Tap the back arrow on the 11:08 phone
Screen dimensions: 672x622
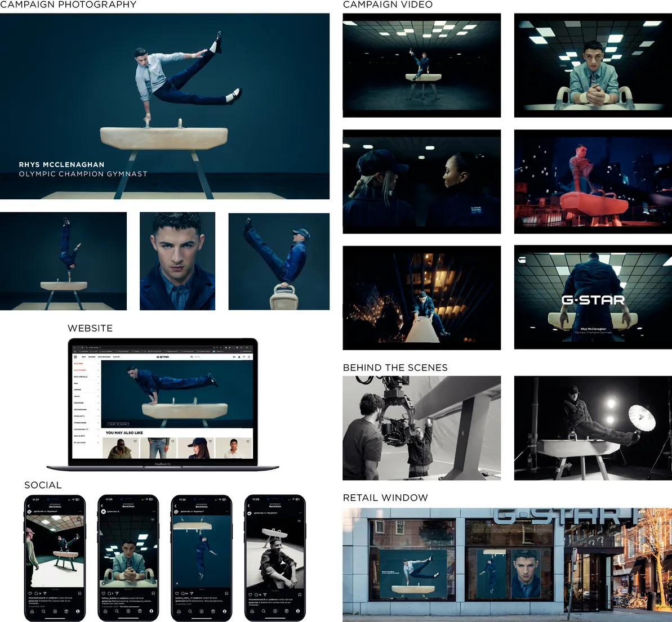point(248,506)
